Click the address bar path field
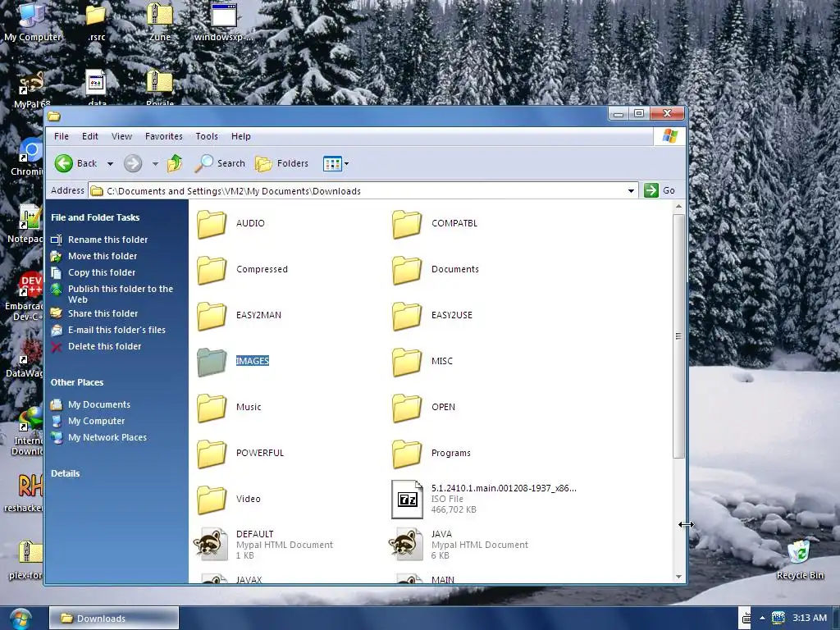The width and height of the screenshot is (840, 630). [363, 190]
